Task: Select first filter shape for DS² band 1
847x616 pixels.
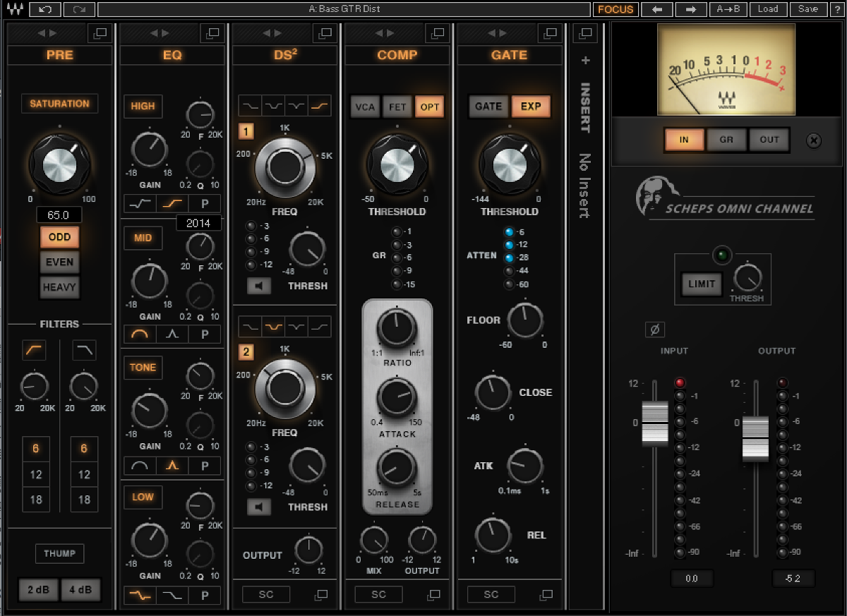Action: (250, 106)
